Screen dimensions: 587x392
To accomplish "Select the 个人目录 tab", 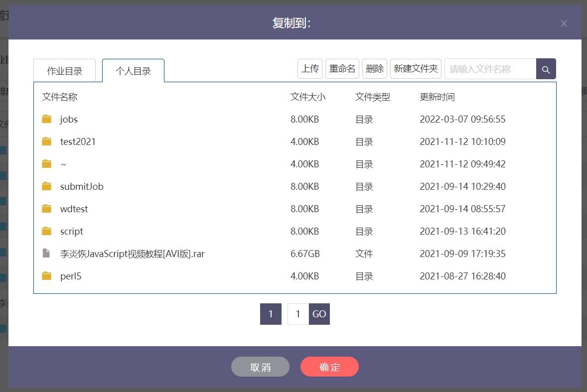I will click(x=133, y=71).
